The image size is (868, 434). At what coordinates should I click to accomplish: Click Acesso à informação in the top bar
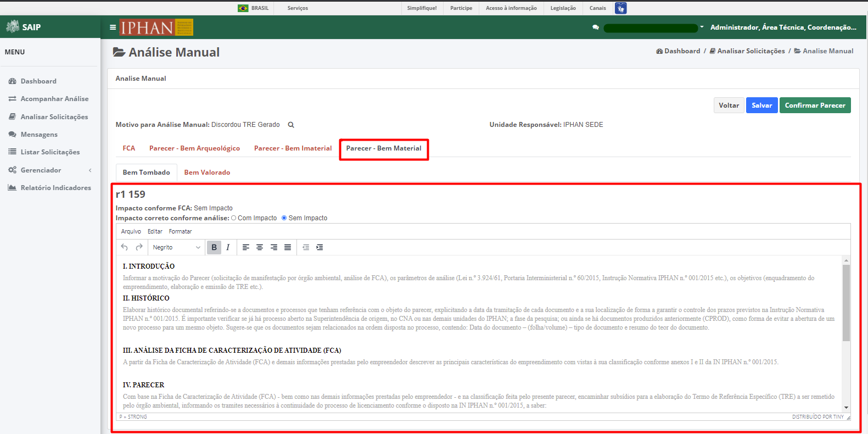pyautogui.click(x=511, y=8)
